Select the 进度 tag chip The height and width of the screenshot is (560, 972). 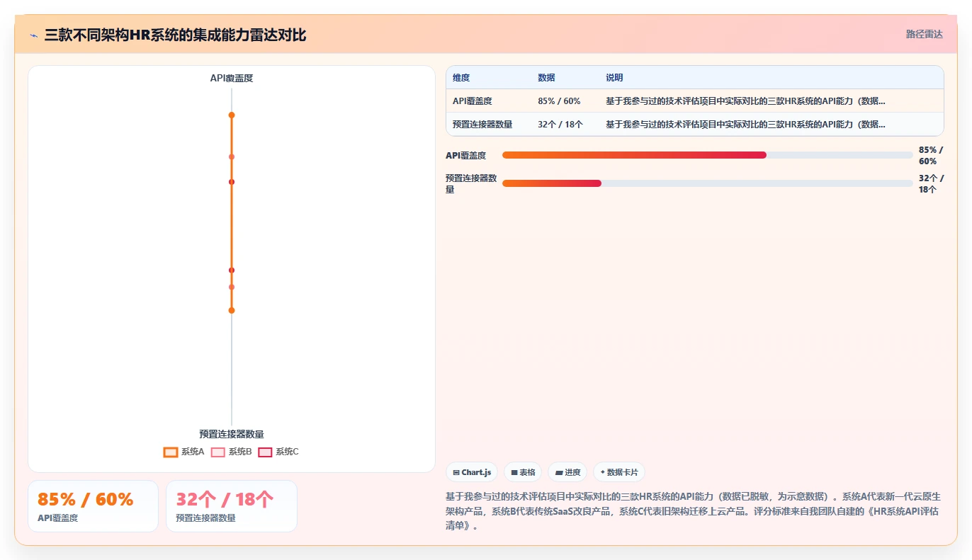(567, 472)
